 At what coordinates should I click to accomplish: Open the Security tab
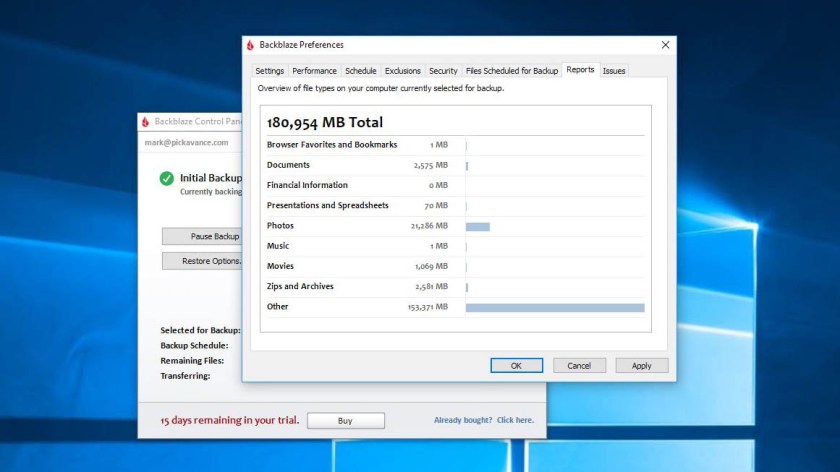coord(443,71)
